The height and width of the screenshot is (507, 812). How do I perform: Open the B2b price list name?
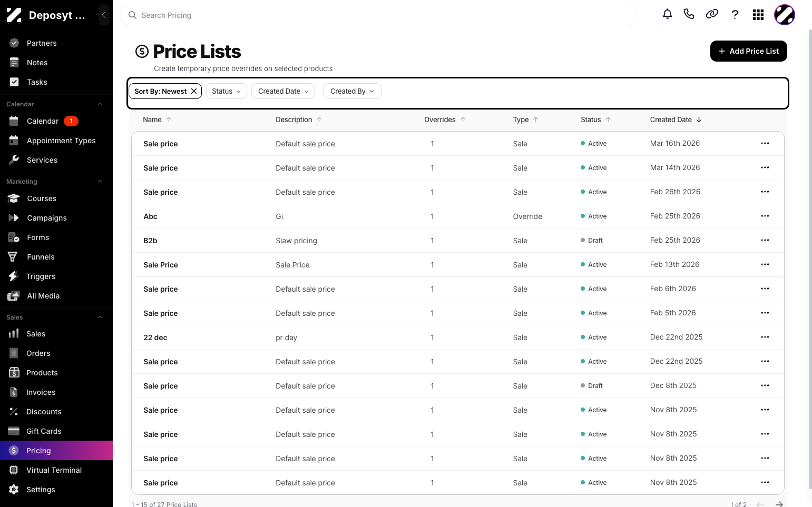150,241
